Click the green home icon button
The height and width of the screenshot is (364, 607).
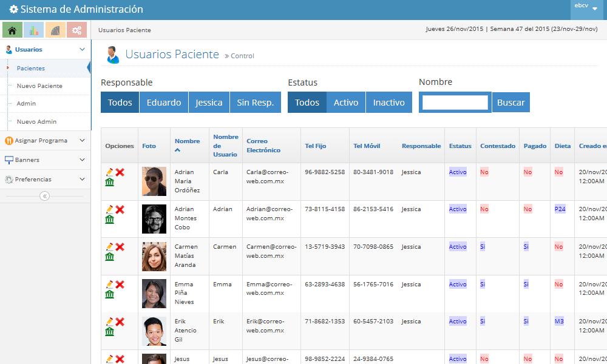(12, 30)
